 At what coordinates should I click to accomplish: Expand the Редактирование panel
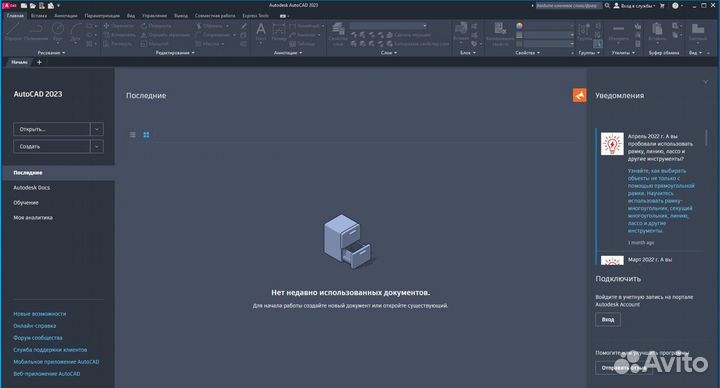click(175, 53)
